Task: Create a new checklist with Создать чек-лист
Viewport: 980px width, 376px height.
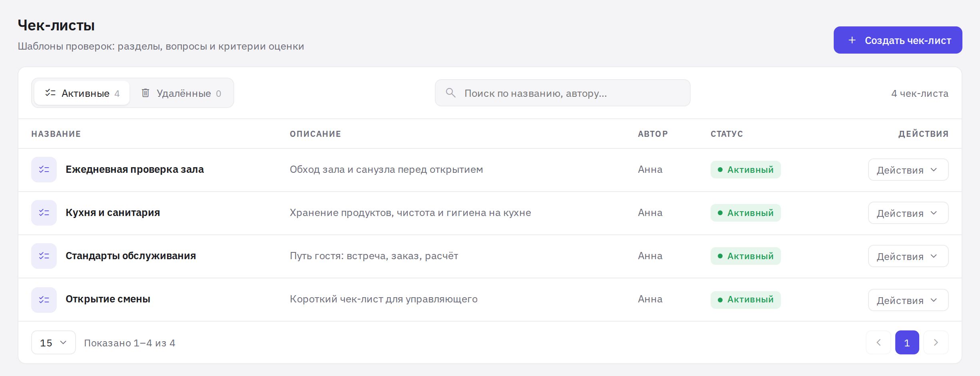Action: [898, 40]
